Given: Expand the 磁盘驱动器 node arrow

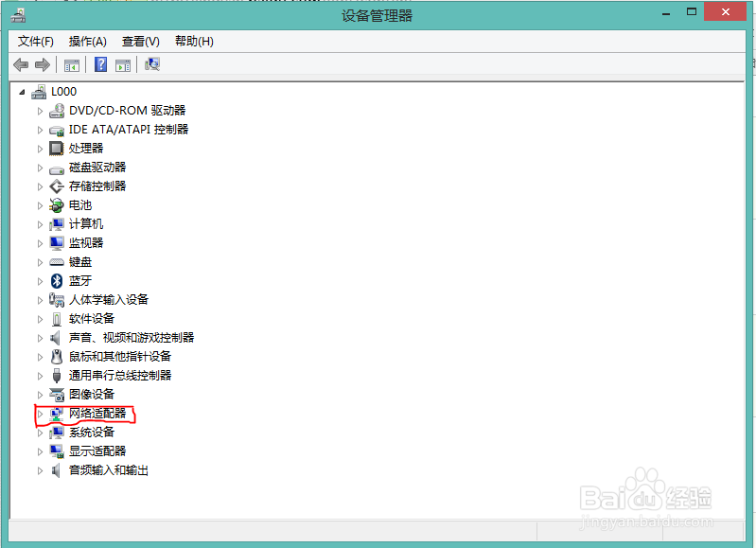Looking at the screenshot, I should point(40,168).
